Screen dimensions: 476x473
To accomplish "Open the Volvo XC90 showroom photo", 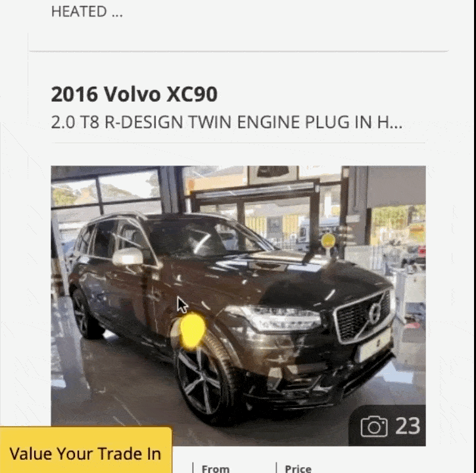I will click(238, 306).
